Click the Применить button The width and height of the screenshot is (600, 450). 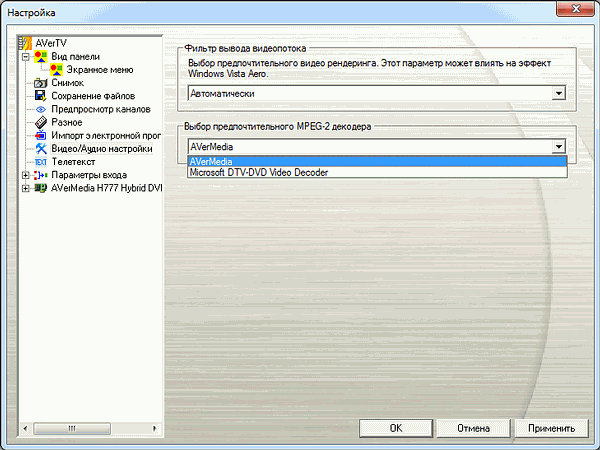tap(551, 428)
